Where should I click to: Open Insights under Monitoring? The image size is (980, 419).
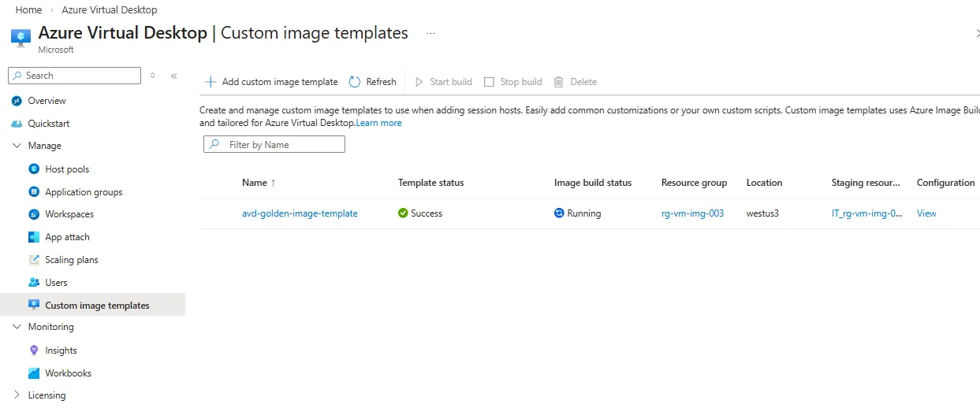(61, 350)
